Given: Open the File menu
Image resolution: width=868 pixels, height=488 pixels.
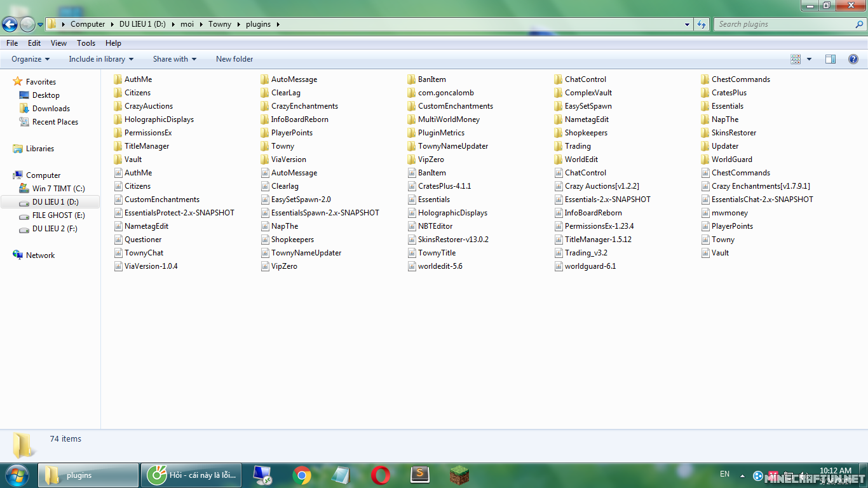Looking at the screenshot, I should (x=12, y=43).
